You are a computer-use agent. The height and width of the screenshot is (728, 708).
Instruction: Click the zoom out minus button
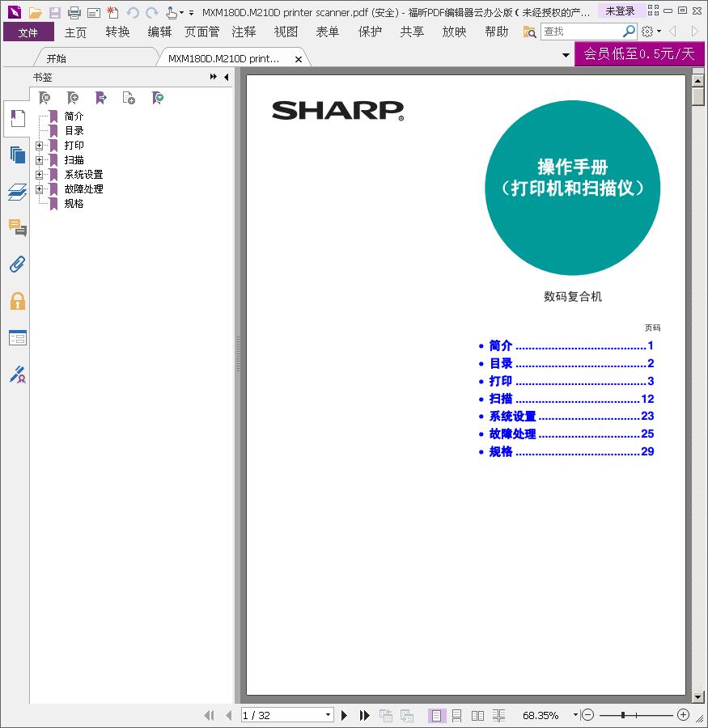588,715
